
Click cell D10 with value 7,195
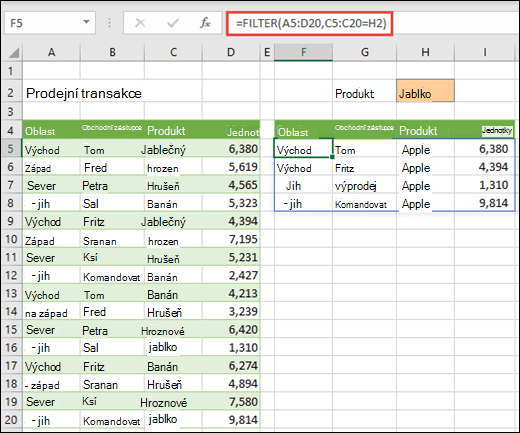click(231, 239)
